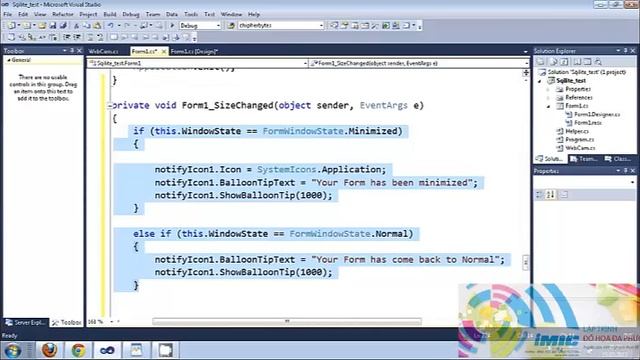
Task: Click View Class Diagram icon in Solution Explorer
Action: coord(598,62)
